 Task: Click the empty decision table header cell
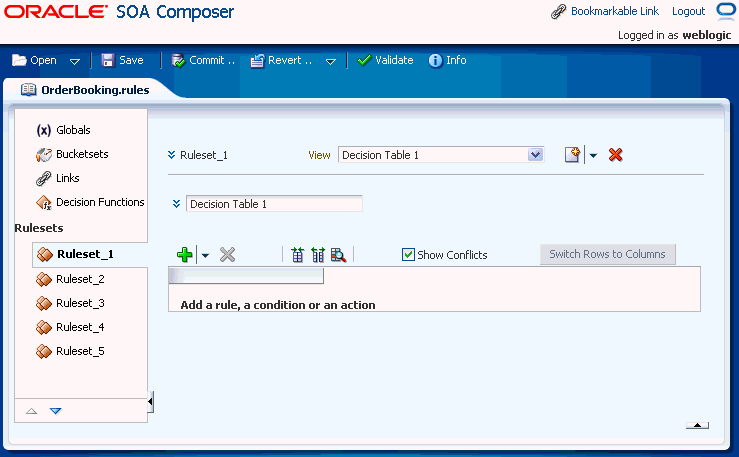point(246,276)
